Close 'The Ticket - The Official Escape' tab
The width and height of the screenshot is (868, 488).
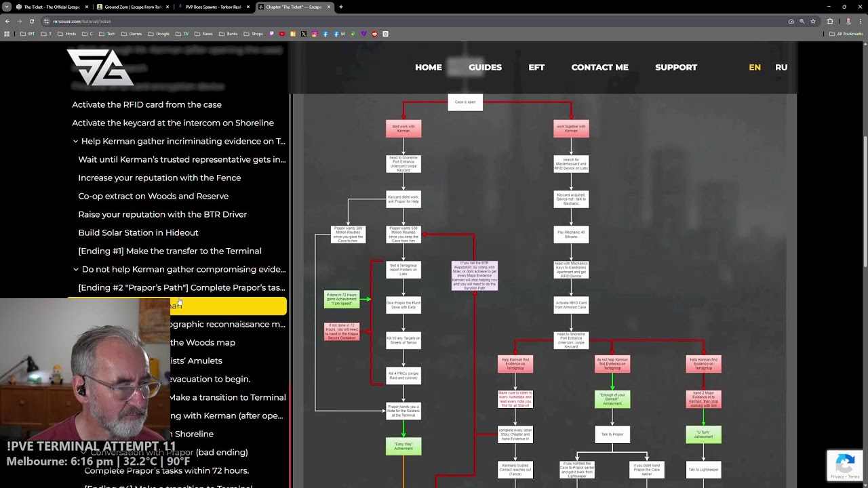[86, 7]
